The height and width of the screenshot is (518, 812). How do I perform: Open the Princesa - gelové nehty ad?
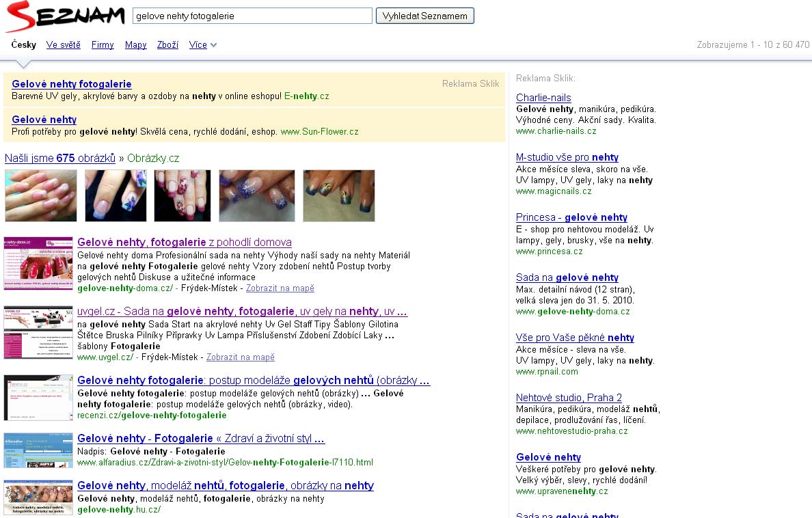pos(571,217)
